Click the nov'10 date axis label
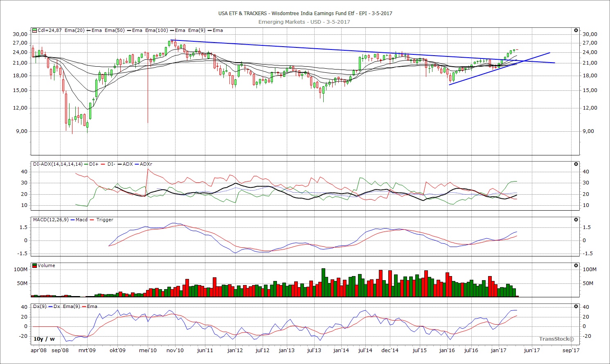 point(175,351)
